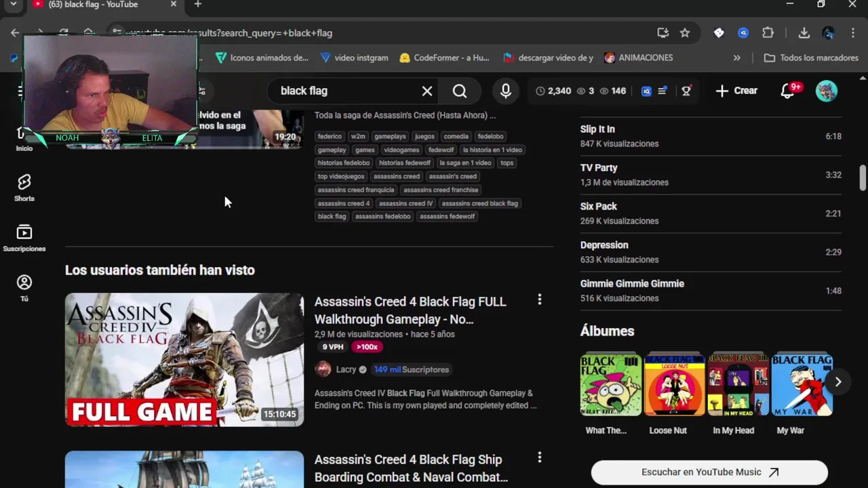Open Ship Boarding Combat video title
Image resolution: width=868 pixels, height=488 pixels.
(x=411, y=468)
